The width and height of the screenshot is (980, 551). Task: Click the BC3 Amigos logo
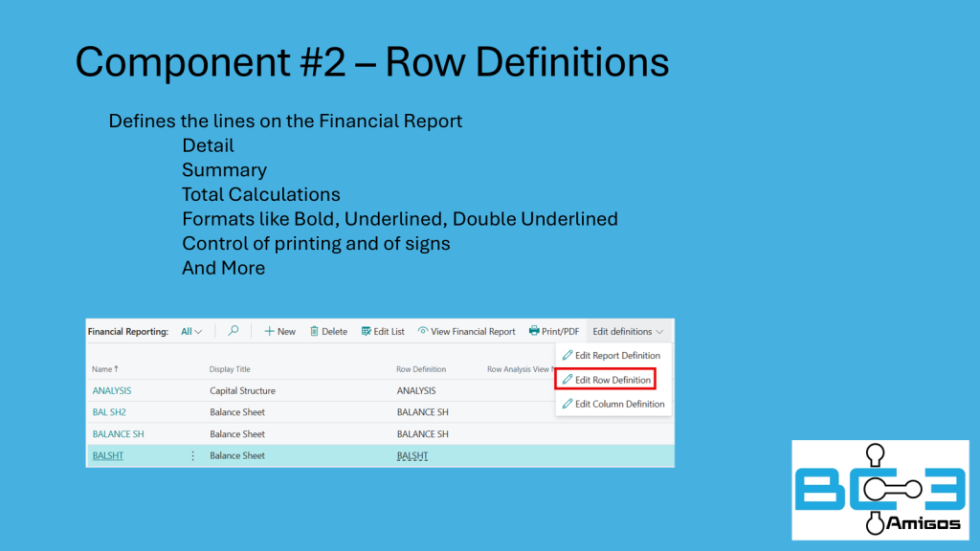pos(880,490)
